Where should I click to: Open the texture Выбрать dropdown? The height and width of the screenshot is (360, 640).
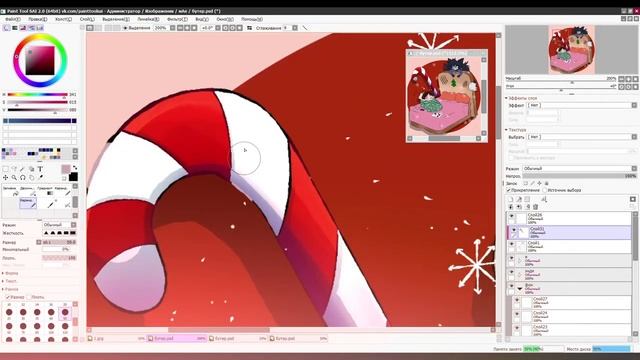tap(582, 137)
